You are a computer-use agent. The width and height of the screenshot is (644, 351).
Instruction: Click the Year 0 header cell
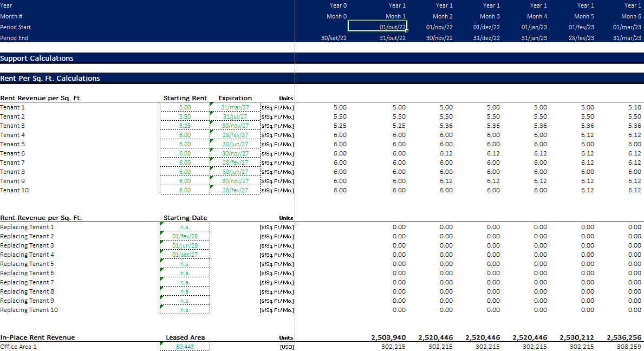pos(338,5)
